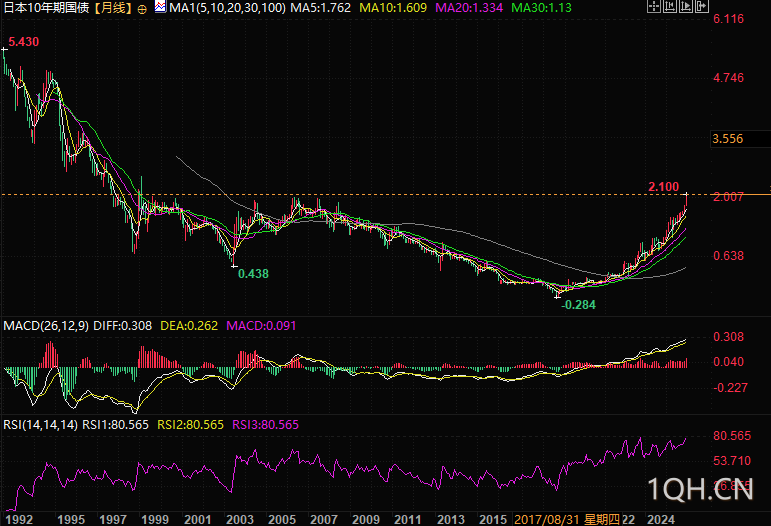Click the MA indicator chart icon
This screenshot has height=526, width=771.
160,8
